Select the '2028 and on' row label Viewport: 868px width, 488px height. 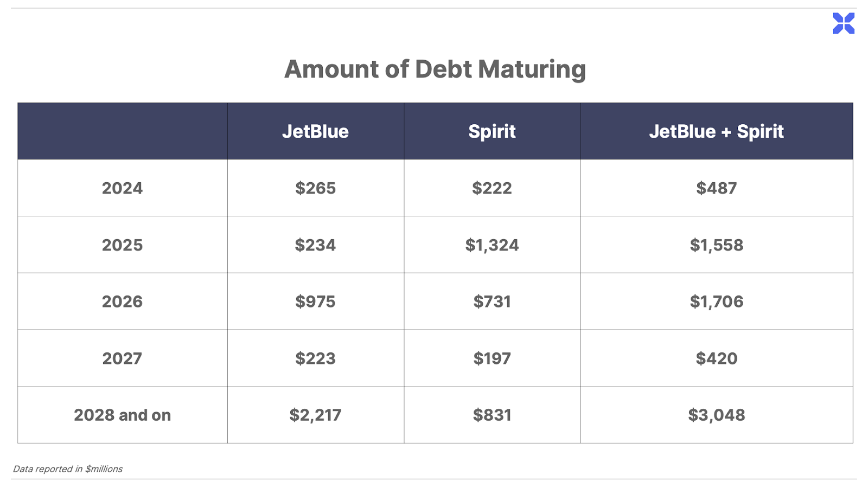pos(122,415)
